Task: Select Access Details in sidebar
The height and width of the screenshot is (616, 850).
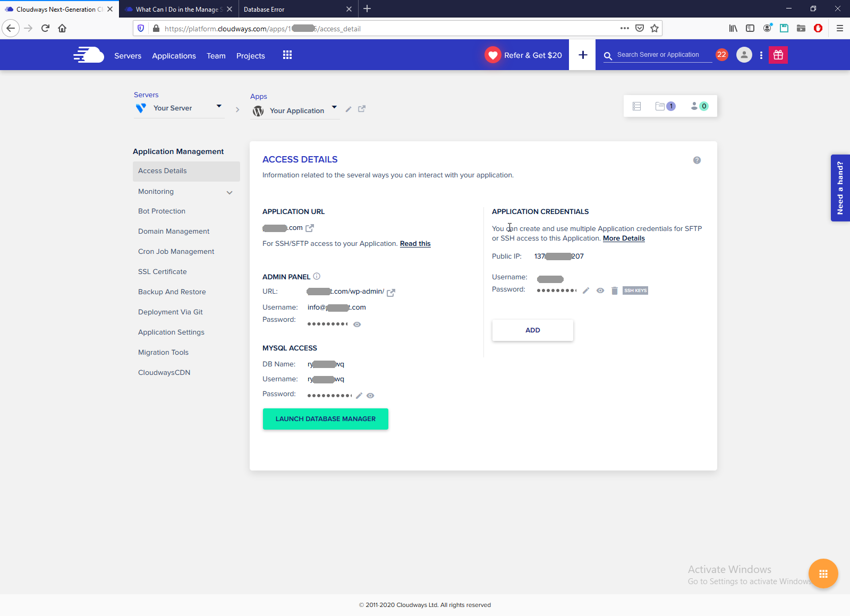Action: [186, 171]
